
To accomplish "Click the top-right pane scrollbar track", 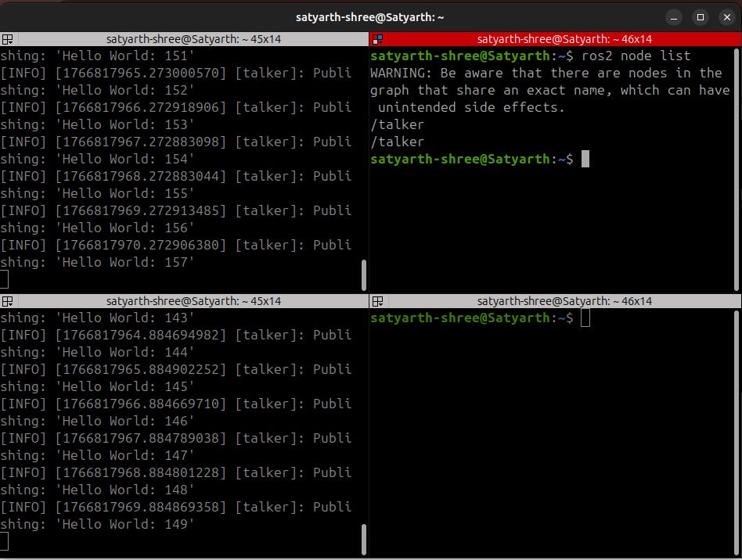I will point(737,169).
